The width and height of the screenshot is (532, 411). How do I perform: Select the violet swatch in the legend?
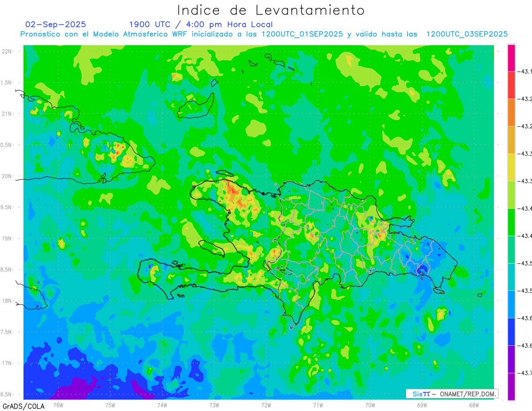pyautogui.click(x=511, y=359)
